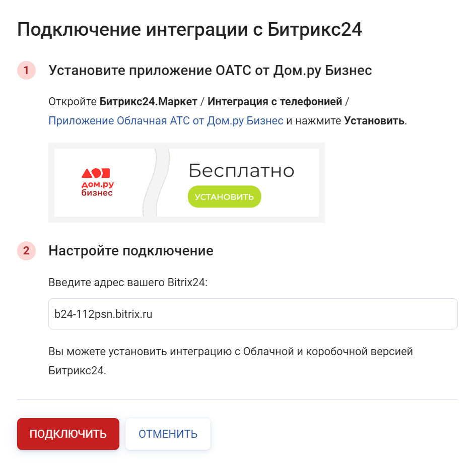Screen dimensions: 476x468
Task: Click into the Bitrix24 address input field
Action: pyautogui.click(x=253, y=314)
